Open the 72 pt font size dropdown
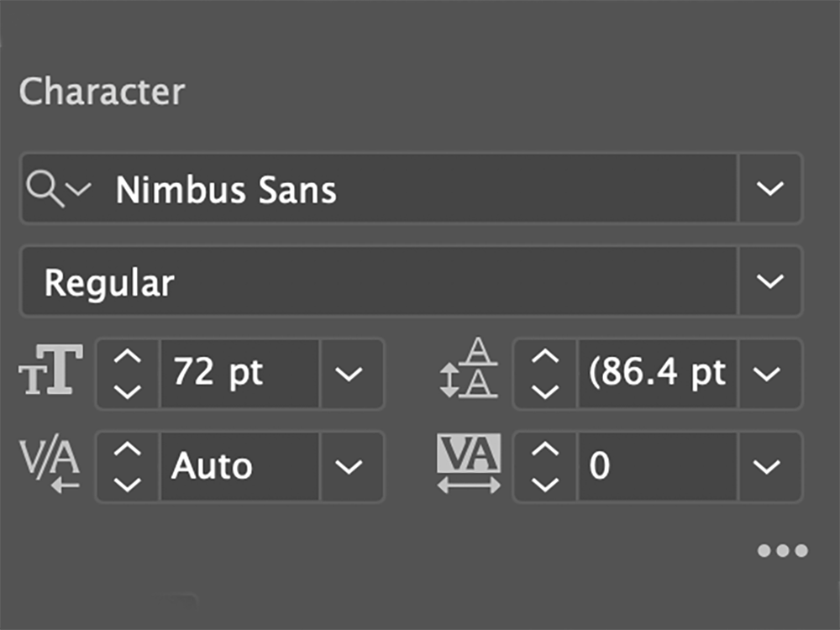 [350, 374]
